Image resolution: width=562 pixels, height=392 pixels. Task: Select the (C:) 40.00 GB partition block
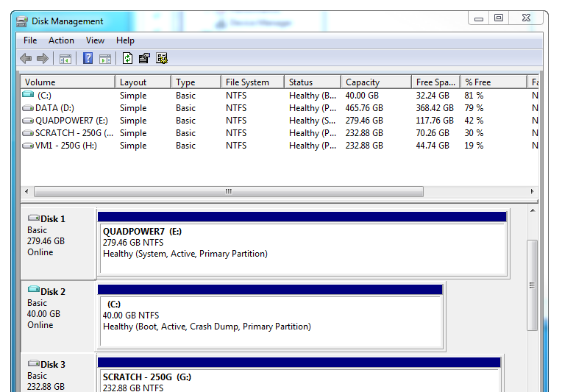(270, 316)
